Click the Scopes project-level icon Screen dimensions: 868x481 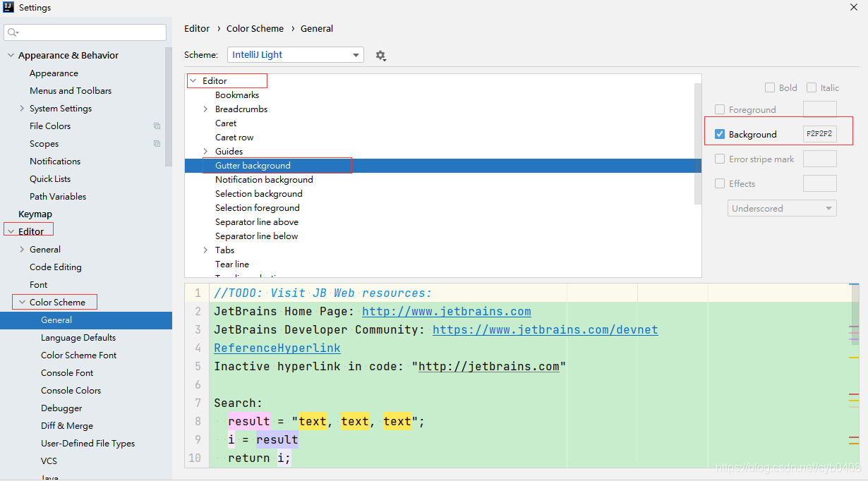(157, 144)
